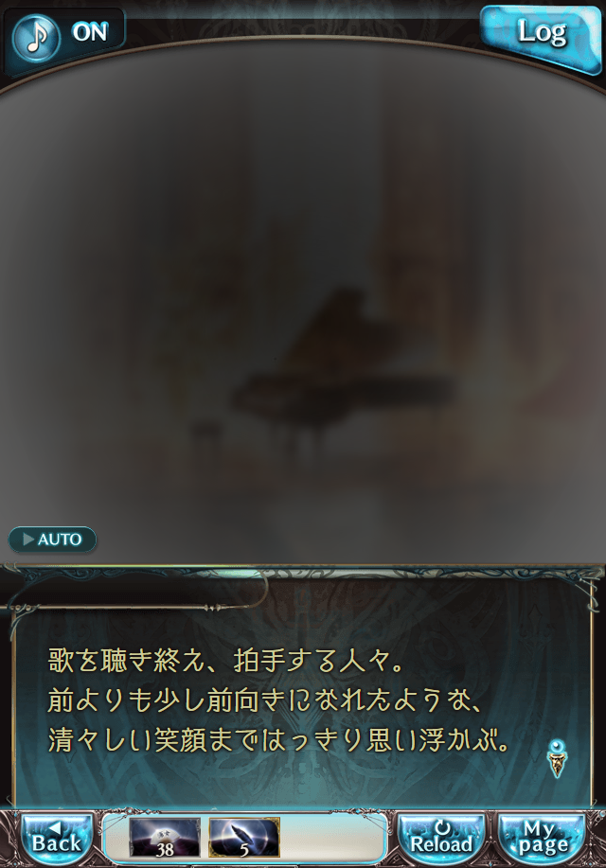This screenshot has height=868, width=606.
Task: Click the music note sound icon
Action: pyautogui.click(x=37, y=37)
